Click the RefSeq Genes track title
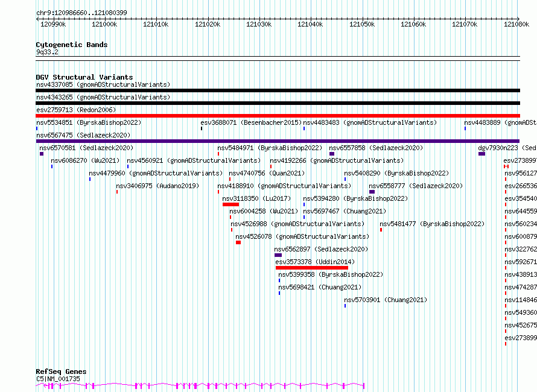The image size is (537, 392). pyautogui.click(x=61, y=372)
